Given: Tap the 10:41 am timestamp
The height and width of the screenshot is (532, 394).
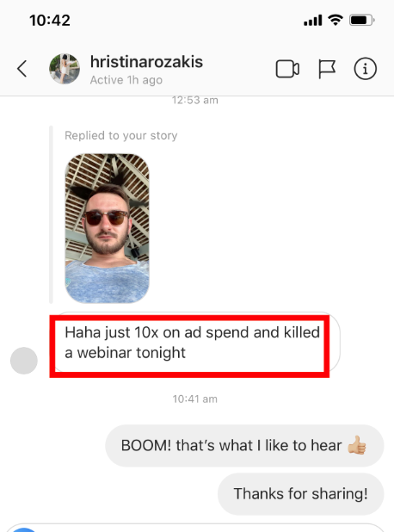Looking at the screenshot, I should point(195,399).
